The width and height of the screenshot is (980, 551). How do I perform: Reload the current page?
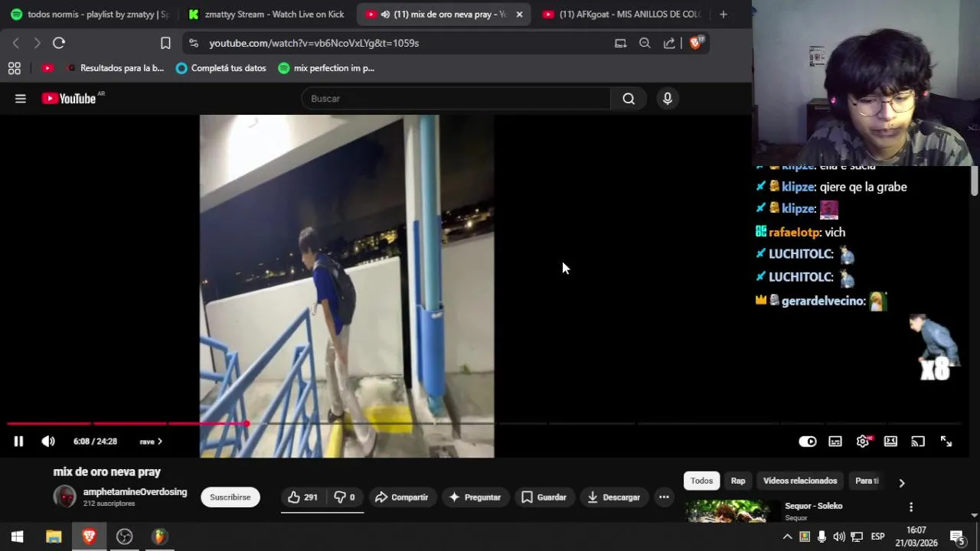click(59, 44)
